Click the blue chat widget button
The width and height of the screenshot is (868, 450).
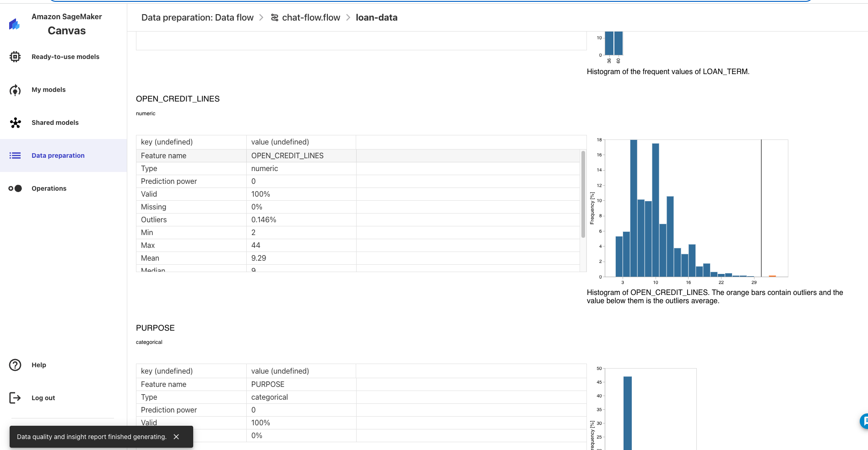tap(864, 421)
